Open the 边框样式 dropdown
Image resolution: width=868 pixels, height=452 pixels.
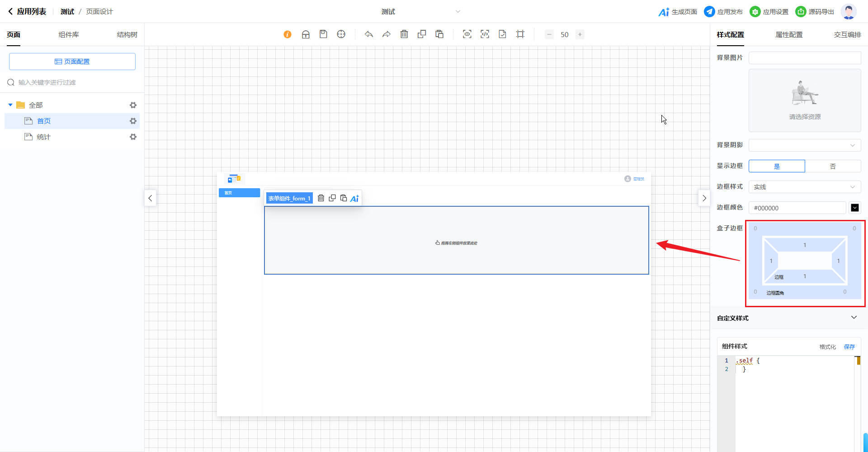805,187
